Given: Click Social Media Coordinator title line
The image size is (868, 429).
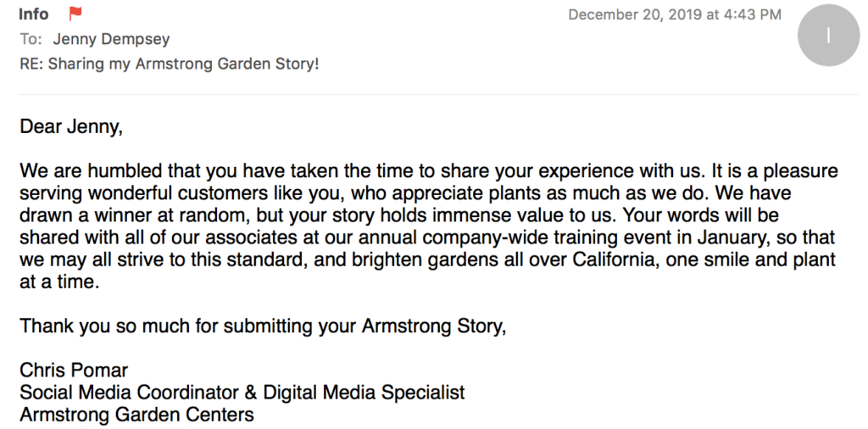Looking at the screenshot, I should click(242, 392).
